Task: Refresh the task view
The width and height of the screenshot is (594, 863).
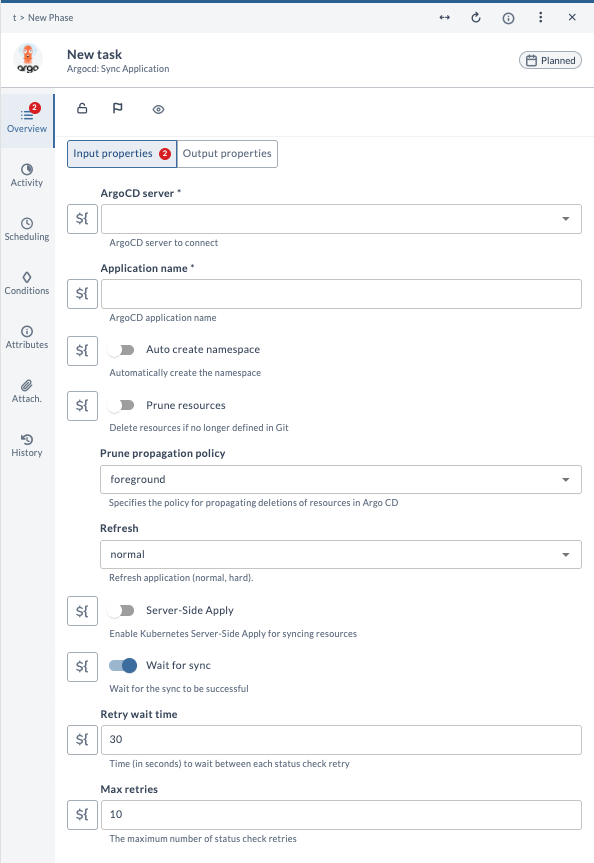Action: 475,17
